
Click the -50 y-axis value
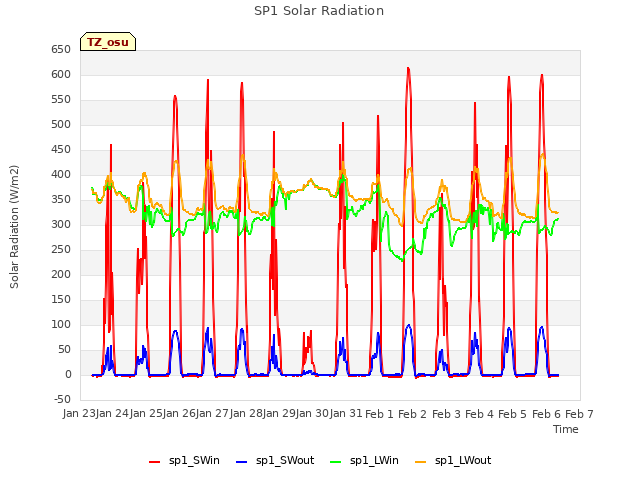tap(62, 400)
